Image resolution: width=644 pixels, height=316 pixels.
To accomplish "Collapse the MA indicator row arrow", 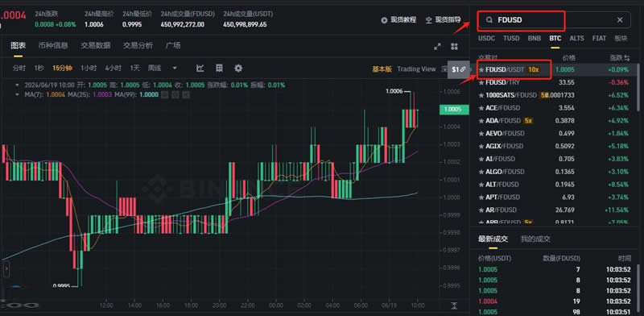I will [x=17, y=94].
